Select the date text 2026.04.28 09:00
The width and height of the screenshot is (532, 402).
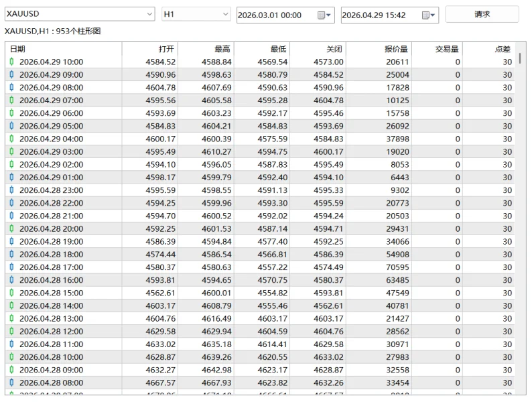pyautogui.click(x=51, y=370)
